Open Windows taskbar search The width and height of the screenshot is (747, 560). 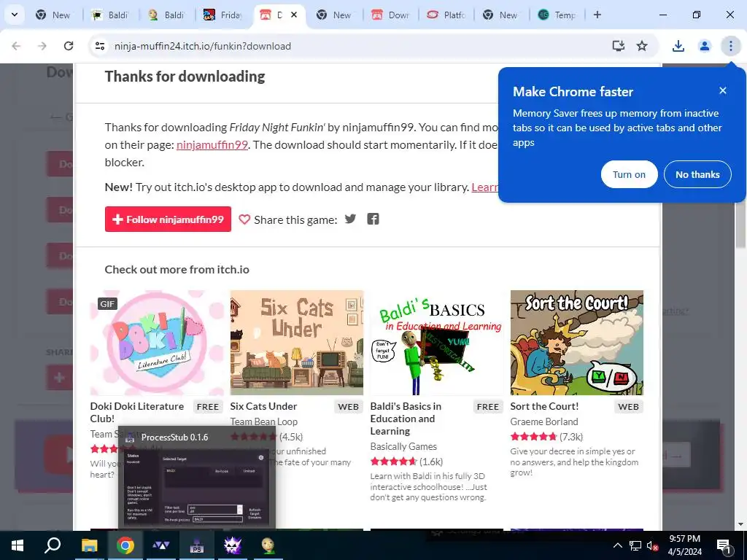[53, 545]
